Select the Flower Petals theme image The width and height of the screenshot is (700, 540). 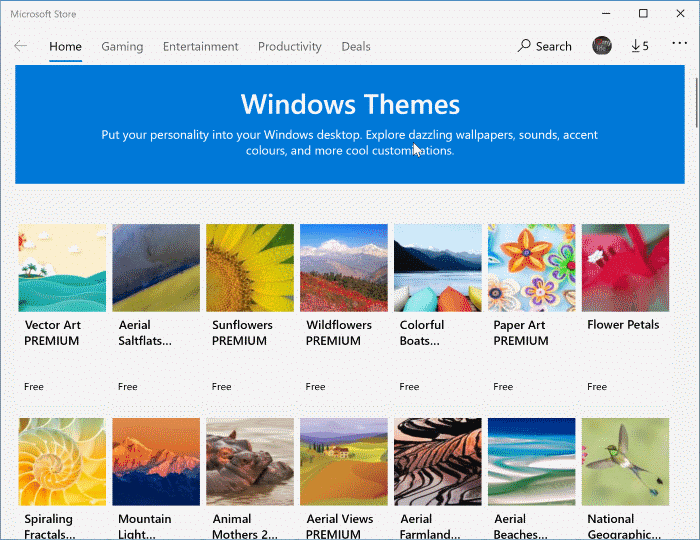pos(625,268)
